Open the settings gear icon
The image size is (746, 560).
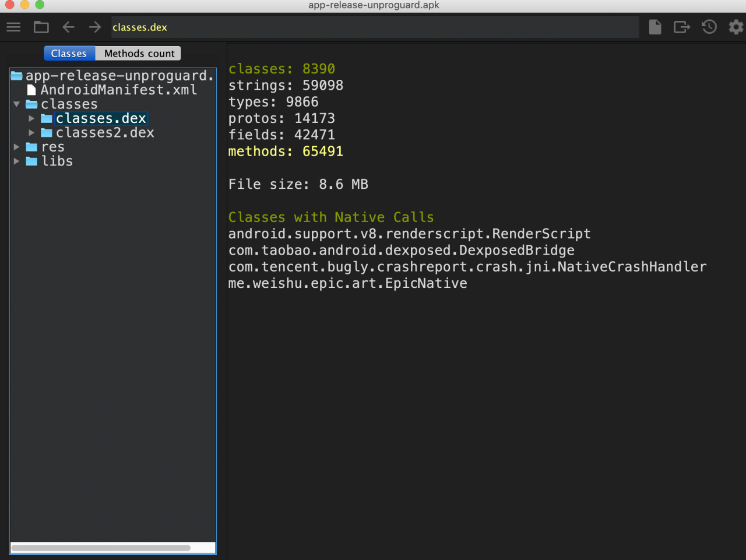pyautogui.click(x=736, y=27)
